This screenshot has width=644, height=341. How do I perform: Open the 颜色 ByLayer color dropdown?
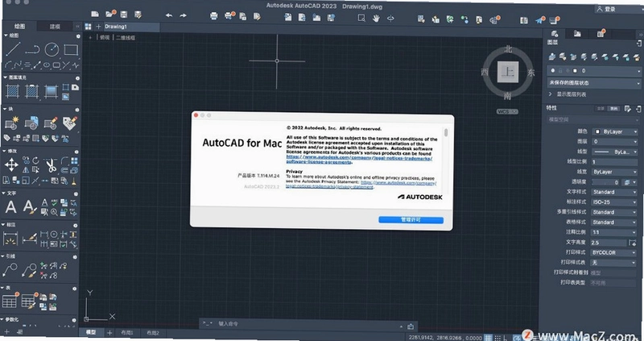click(x=615, y=131)
